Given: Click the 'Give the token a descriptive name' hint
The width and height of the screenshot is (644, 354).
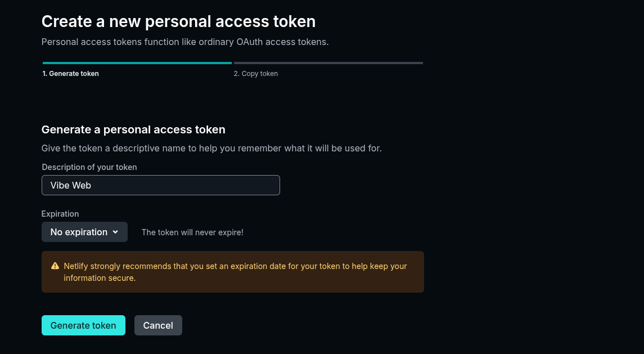Looking at the screenshot, I should (x=211, y=149).
